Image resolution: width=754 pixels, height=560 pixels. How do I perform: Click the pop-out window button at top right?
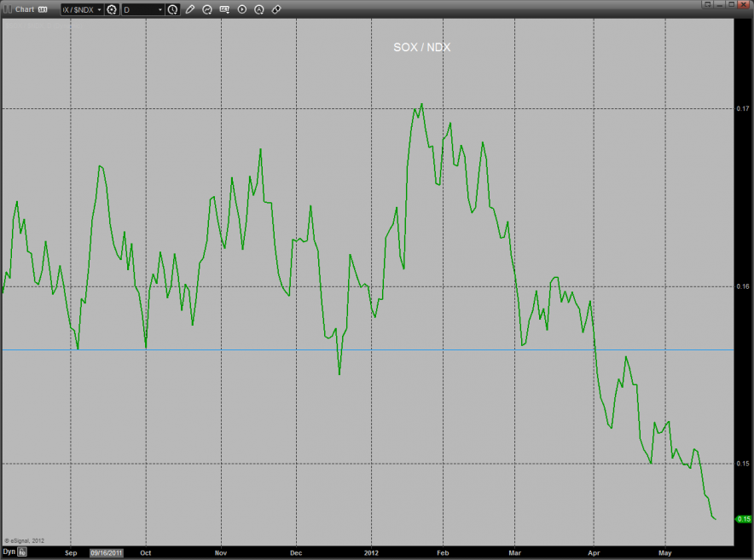[707, 5]
